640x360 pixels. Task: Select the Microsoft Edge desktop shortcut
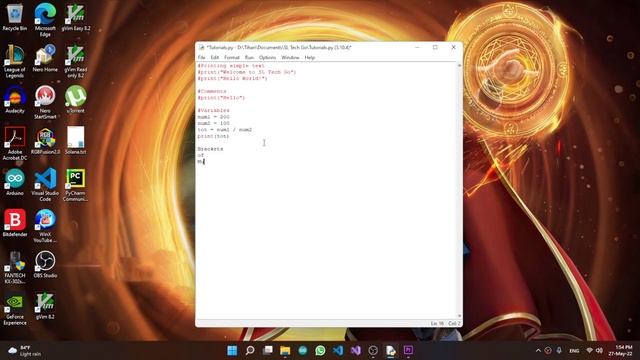tap(45, 20)
